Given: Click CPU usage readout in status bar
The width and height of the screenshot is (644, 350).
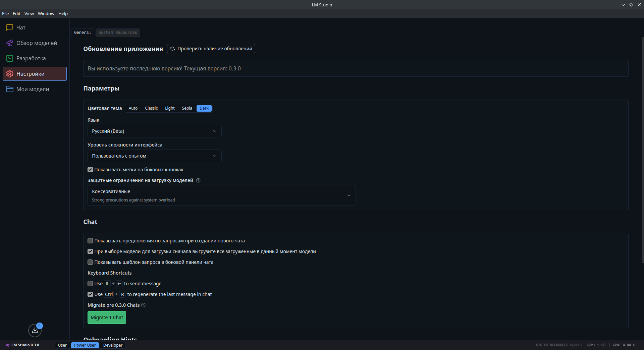Looking at the screenshot, I should coord(624,345).
